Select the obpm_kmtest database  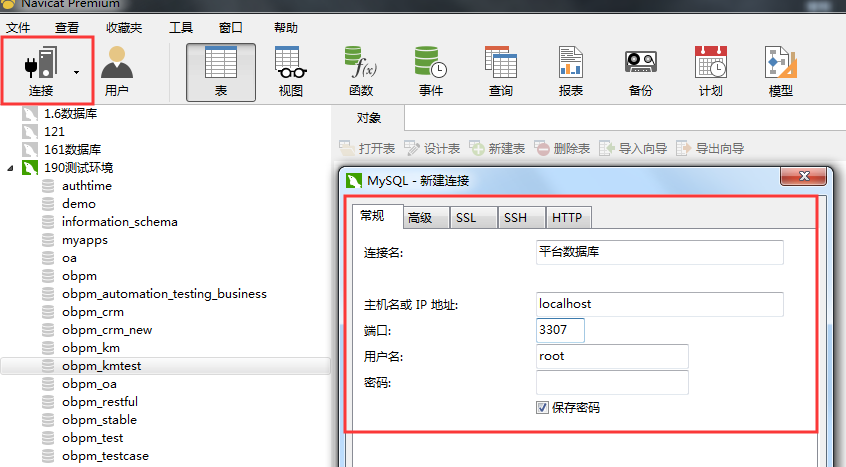[x=165, y=366]
